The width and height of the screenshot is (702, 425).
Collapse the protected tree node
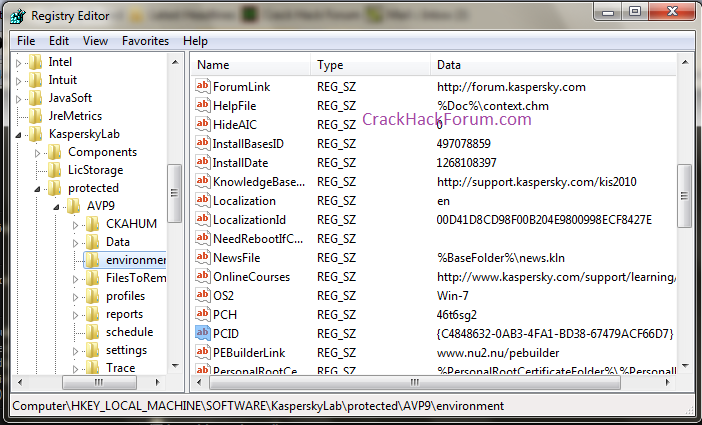pos(38,189)
